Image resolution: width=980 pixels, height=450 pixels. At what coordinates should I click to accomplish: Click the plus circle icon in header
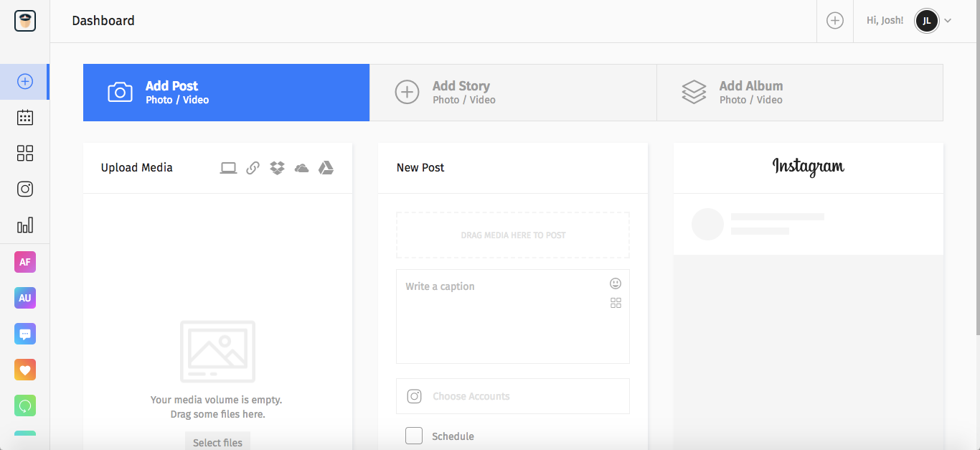[x=835, y=21]
